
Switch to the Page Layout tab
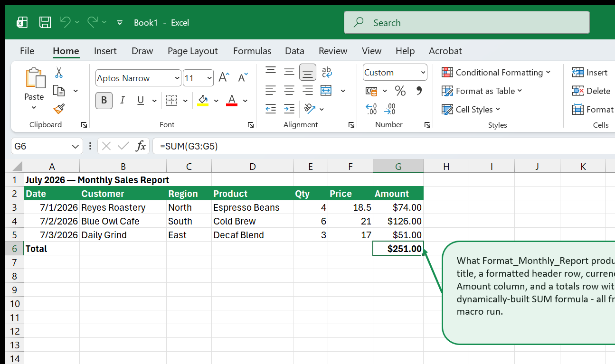click(192, 51)
